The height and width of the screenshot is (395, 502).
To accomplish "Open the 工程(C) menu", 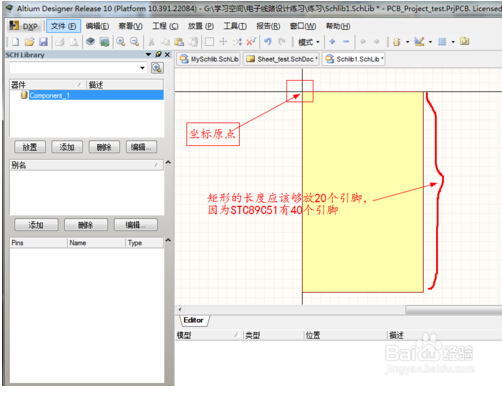I will pos(165,26).
